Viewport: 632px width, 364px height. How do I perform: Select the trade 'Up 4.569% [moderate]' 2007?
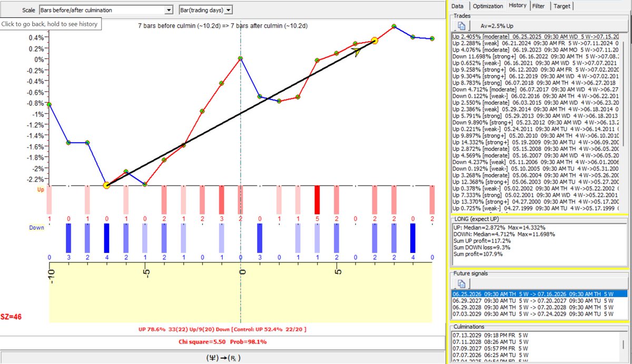[535, 155]
